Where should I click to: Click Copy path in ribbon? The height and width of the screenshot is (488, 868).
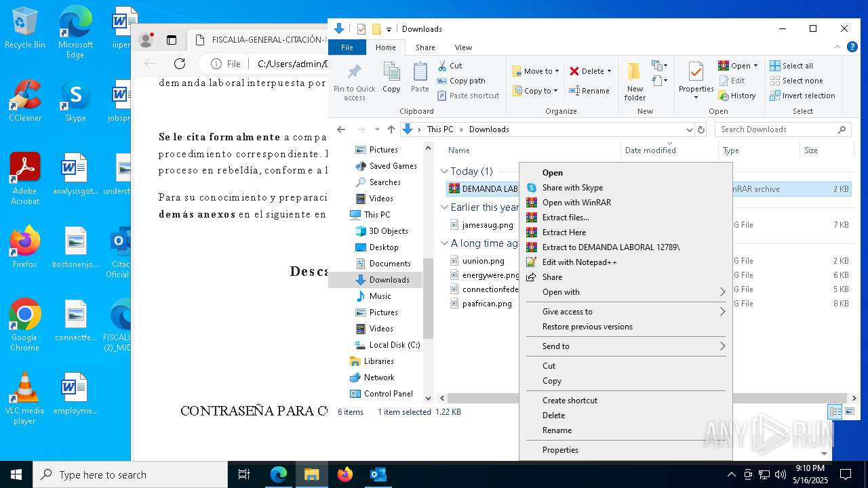tap(461, 81)
